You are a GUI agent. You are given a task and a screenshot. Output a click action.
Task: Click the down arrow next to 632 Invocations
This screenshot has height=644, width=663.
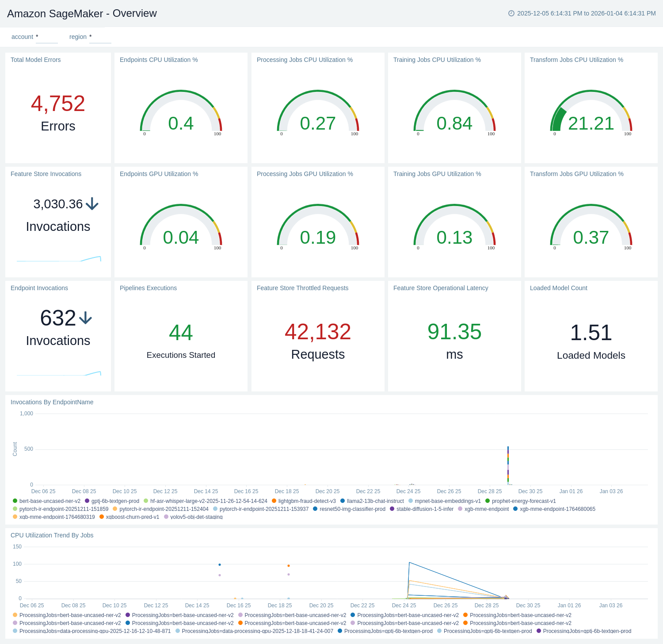pos(85,318)
